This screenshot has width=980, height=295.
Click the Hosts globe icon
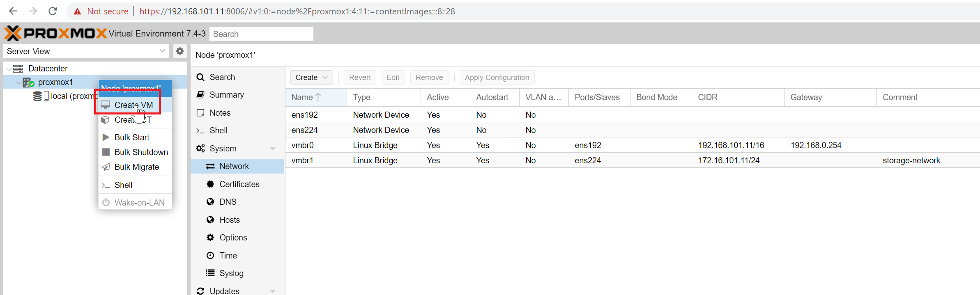coord(210,220)
